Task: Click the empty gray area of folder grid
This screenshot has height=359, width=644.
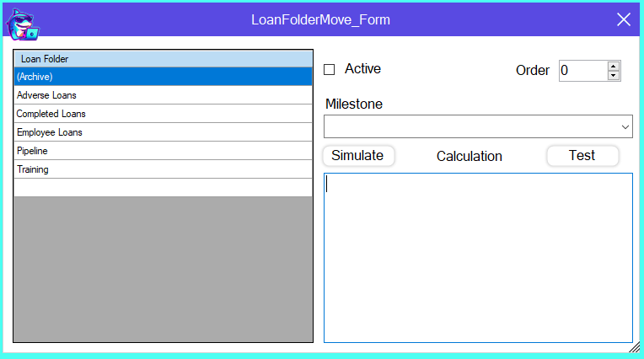Action: (x=164, y=270)
